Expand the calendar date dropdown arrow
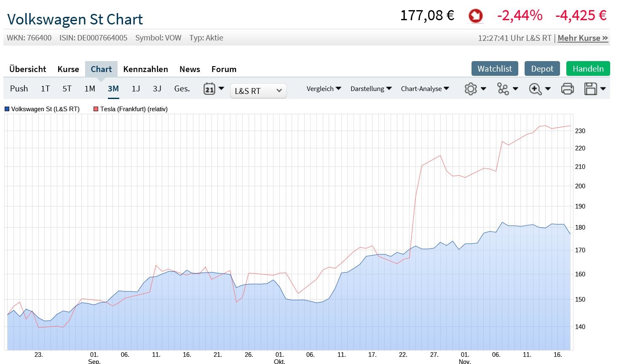 pos(221,88)
